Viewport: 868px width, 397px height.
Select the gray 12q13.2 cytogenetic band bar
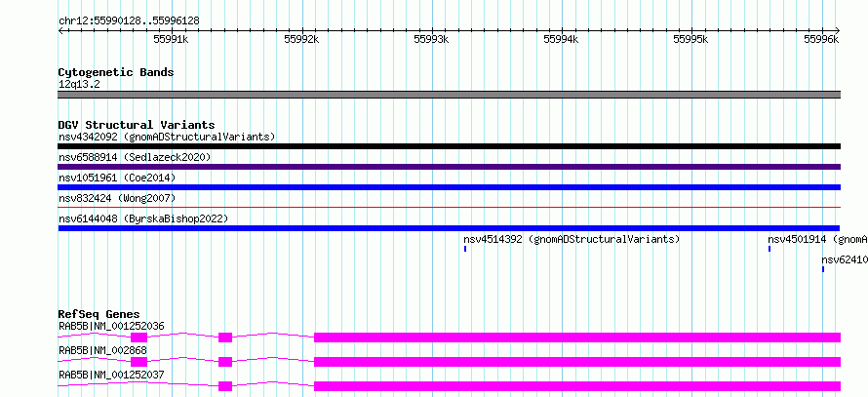point(449,95)
